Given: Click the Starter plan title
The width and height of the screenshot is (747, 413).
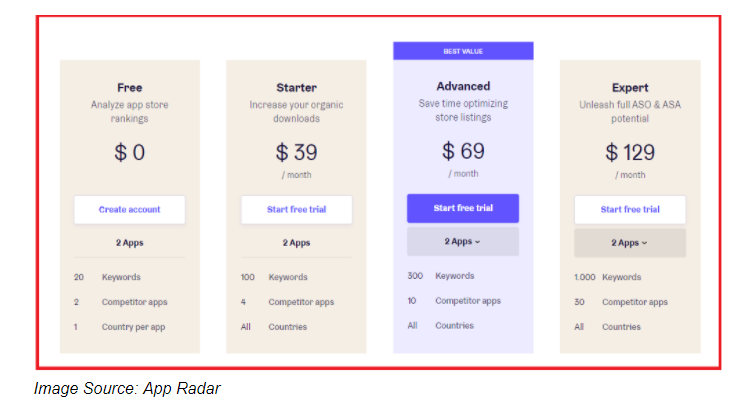Looking at the screenshot, I should (296, 88).
